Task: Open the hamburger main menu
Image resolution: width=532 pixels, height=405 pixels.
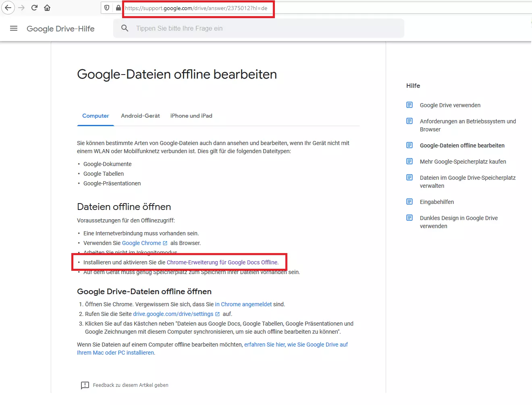Action: point(14,28)
